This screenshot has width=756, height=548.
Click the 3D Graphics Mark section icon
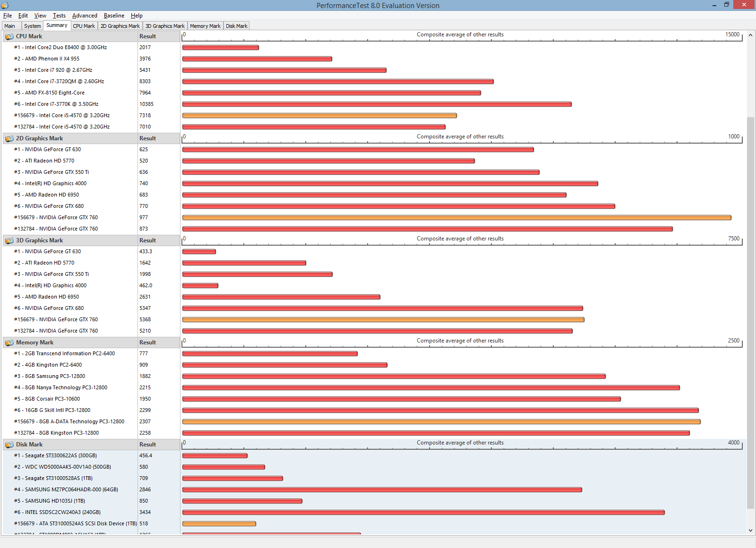coord(9,241)
